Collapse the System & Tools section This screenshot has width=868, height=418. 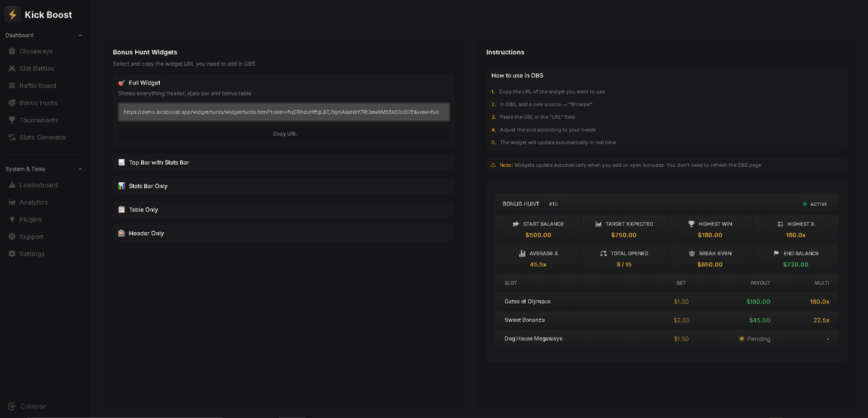coord(80,169)
